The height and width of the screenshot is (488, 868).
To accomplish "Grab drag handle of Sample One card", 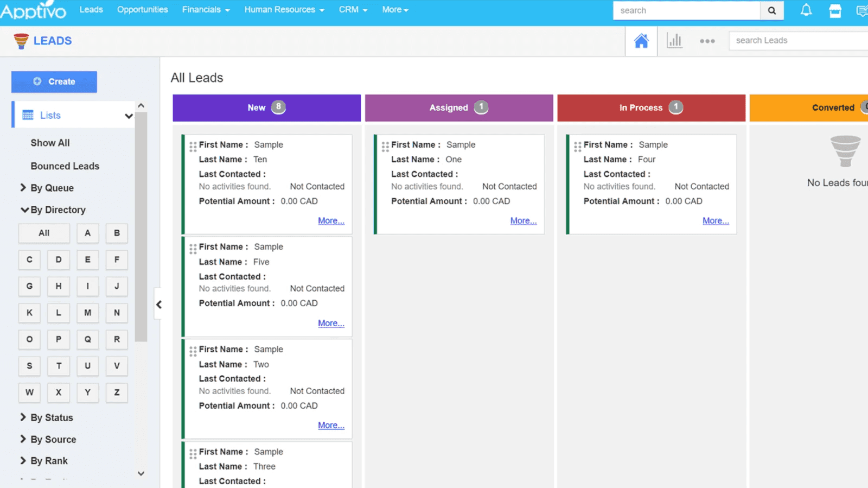I will (x=385, y=147).
